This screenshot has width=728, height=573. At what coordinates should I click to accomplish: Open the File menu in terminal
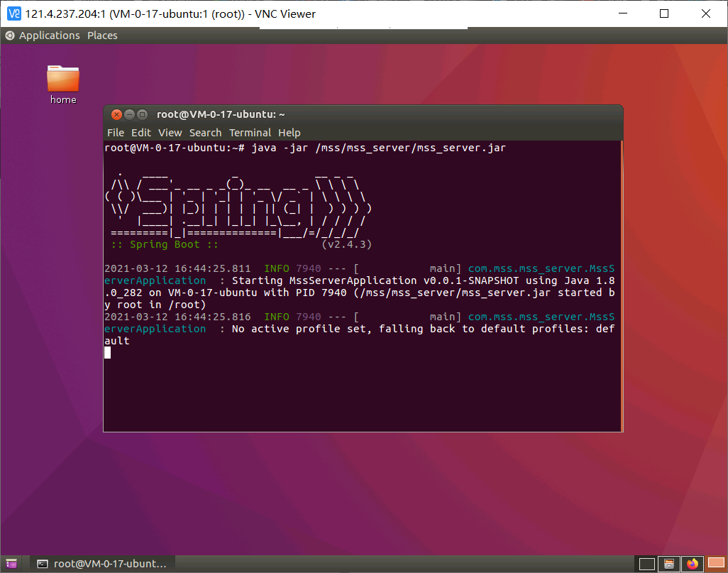[x=115, y=133]
